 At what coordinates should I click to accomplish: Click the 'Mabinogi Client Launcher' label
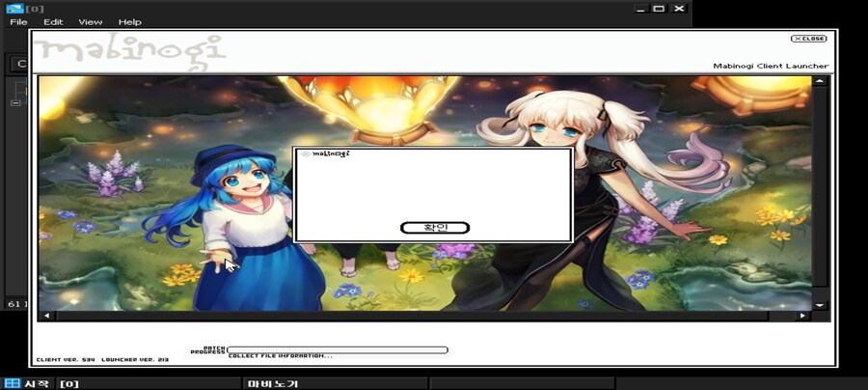(x=771, y=66)
